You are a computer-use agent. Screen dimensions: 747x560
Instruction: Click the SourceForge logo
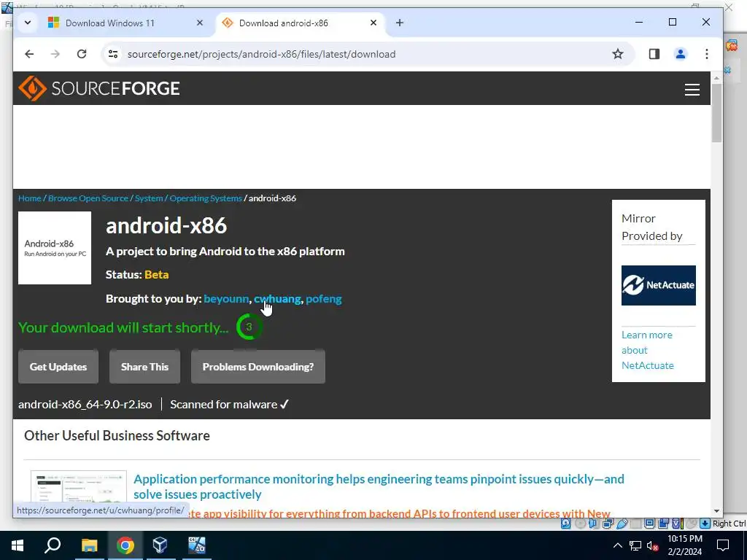(99, 88)
